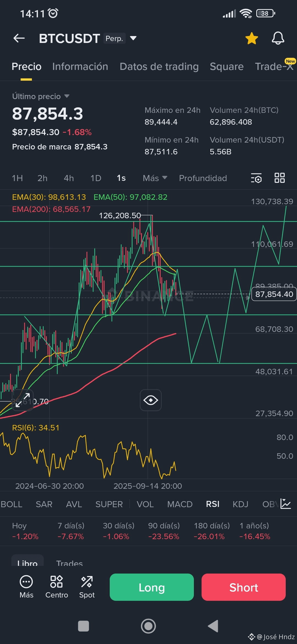
Task: Open the Square tab
Action: 227,67
